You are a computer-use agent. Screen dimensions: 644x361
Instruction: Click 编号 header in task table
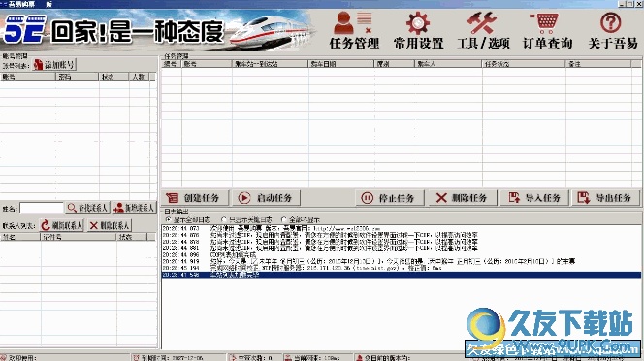[x=172, y=64]
